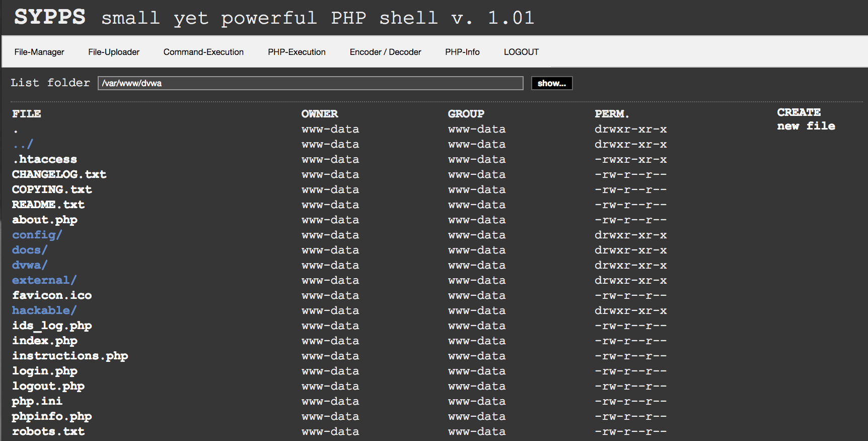Open the PHP-Execution page
This screenshot has height=441, width=868.
(x=297, y=52)
